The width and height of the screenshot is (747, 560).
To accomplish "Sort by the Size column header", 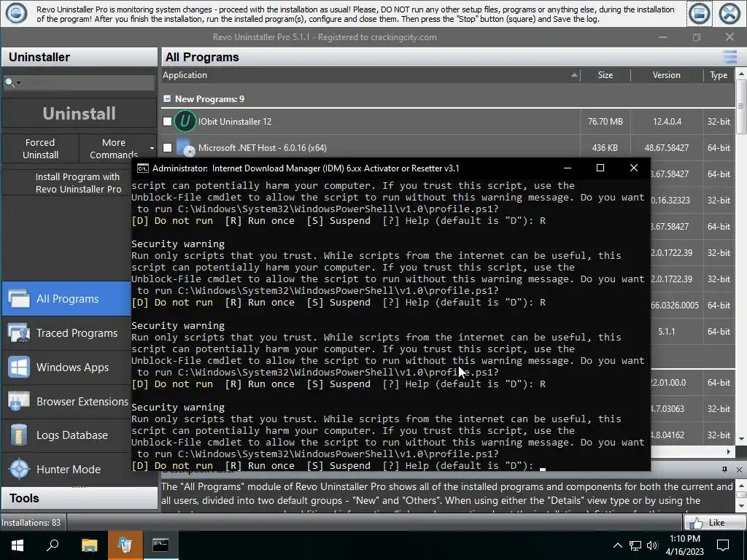I will tap(605, 75).
